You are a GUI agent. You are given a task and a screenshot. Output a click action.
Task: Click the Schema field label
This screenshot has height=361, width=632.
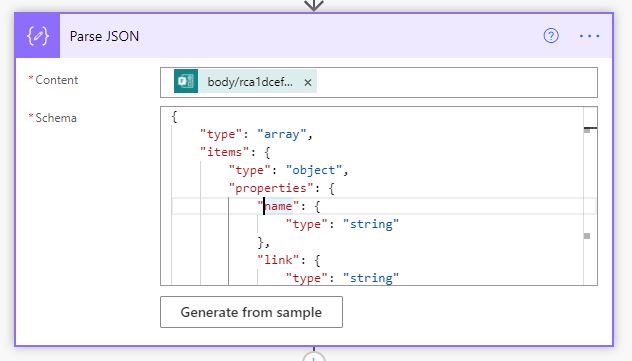point(56,118)
